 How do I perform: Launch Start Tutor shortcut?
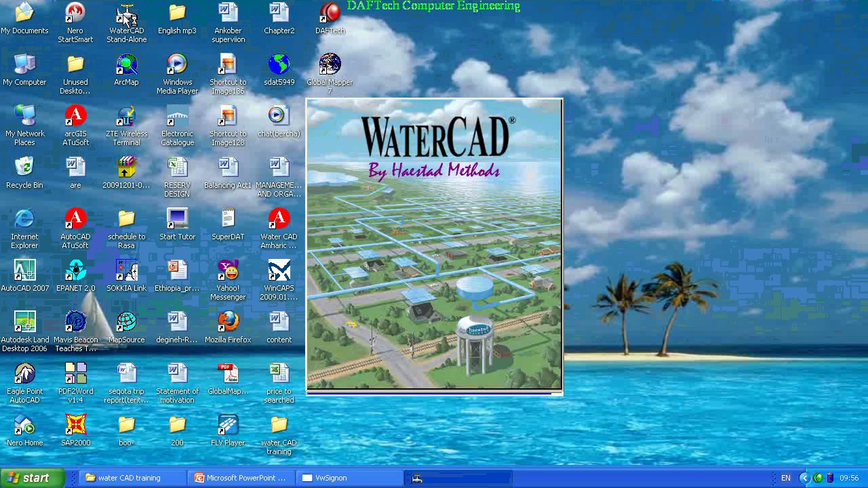click(x=177, y=219)
